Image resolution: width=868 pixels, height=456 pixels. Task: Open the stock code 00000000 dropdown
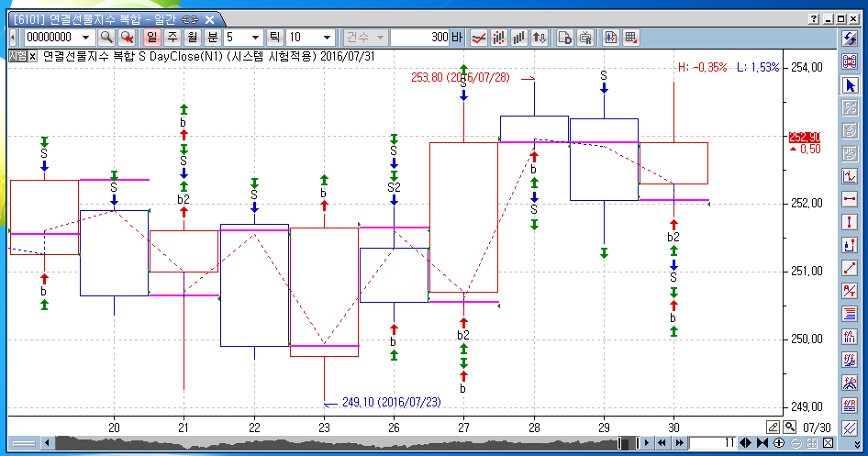tap(85, 38)
